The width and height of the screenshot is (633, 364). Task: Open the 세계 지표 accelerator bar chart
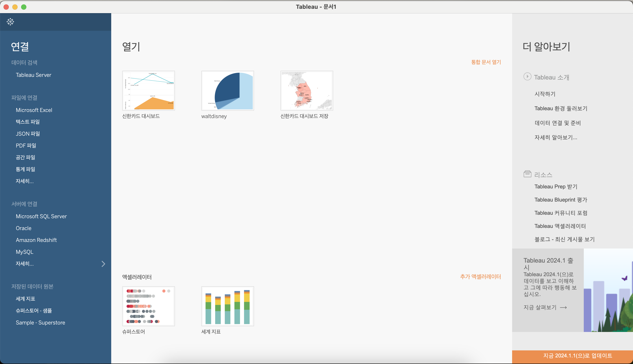pyautogui.click(x=227, y=306)
